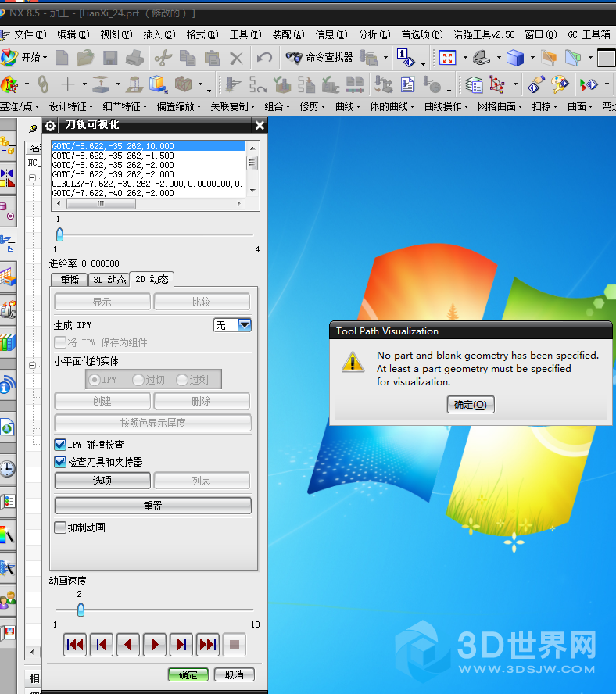Switch to the 重播 tab

[x=70, y=280]
